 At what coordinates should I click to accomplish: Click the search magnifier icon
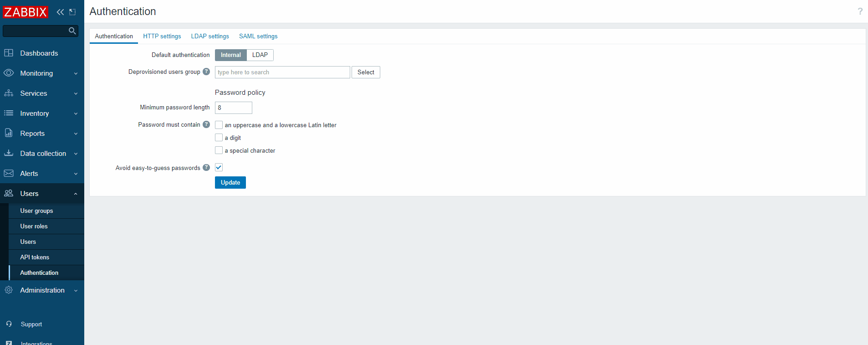pos(72,31)
